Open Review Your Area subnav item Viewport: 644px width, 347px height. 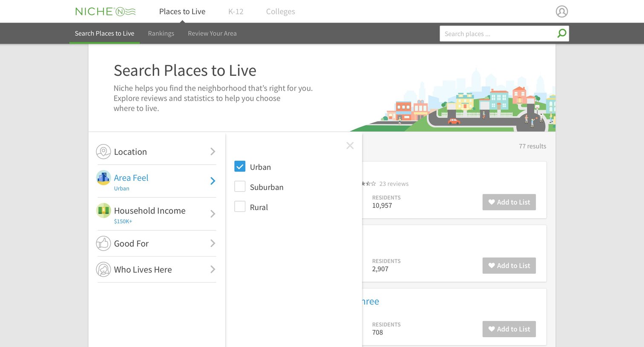pyautogui.click(x=212, y=33)
